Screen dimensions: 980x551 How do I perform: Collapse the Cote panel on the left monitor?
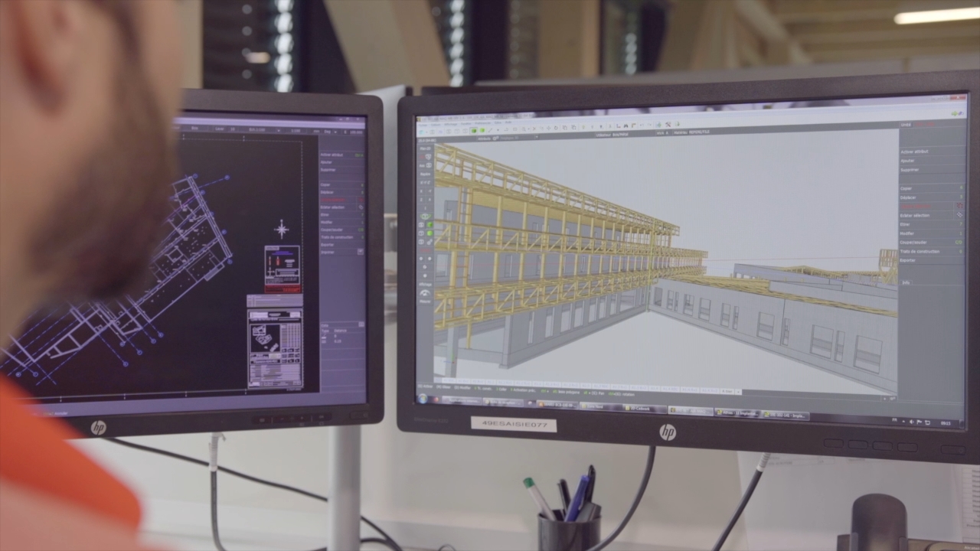(x=361, y=324)
